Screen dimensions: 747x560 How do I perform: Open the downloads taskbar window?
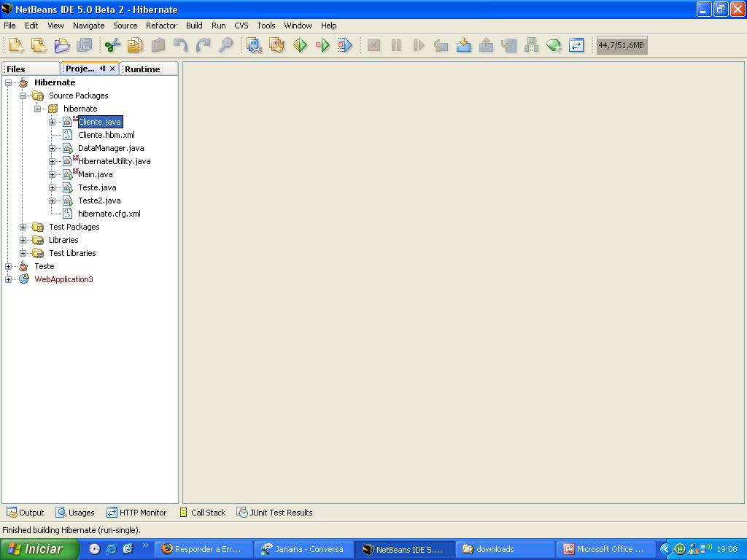[x=505, y=549]
